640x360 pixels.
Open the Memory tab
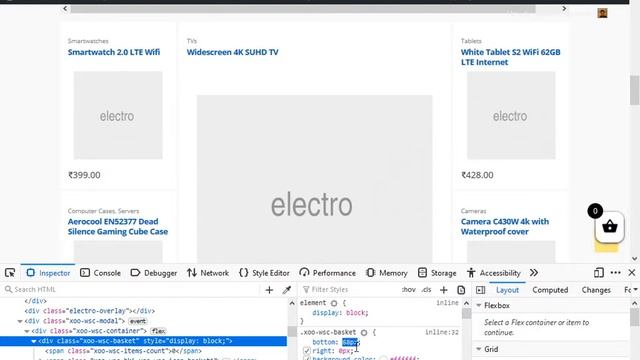(x=387, y=273)
